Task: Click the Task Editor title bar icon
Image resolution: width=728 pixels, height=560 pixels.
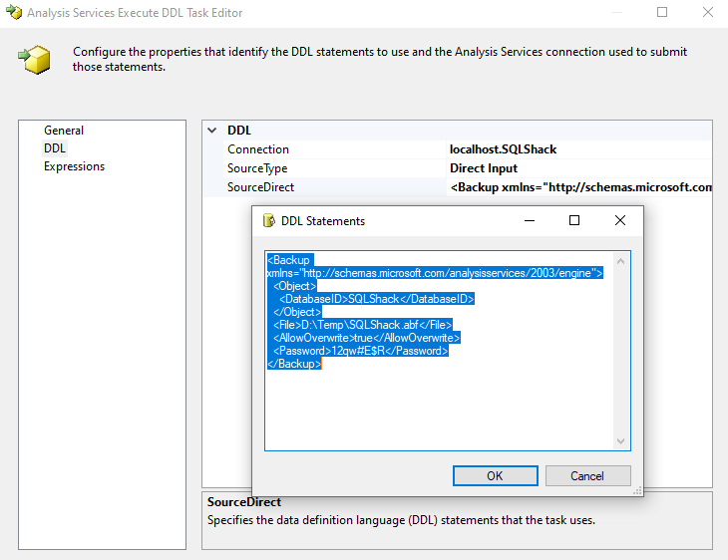Action: coord(14,13)
